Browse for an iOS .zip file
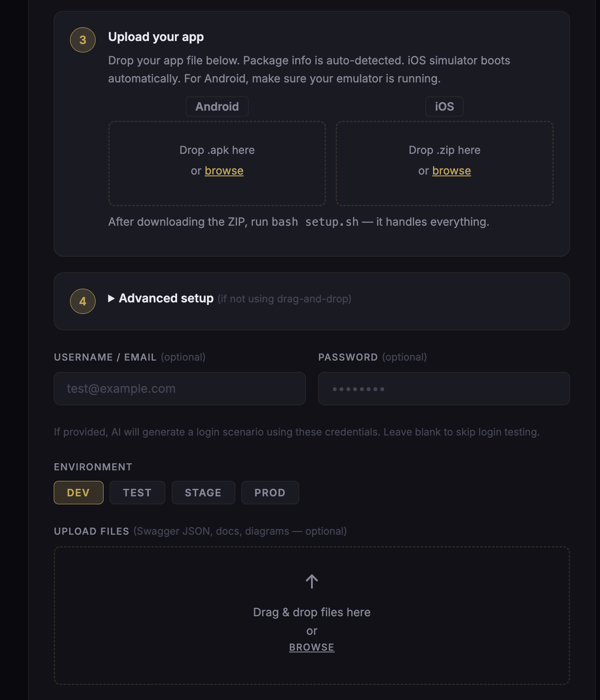The width and height of the screenshot is (600, 700). [452, 171]
